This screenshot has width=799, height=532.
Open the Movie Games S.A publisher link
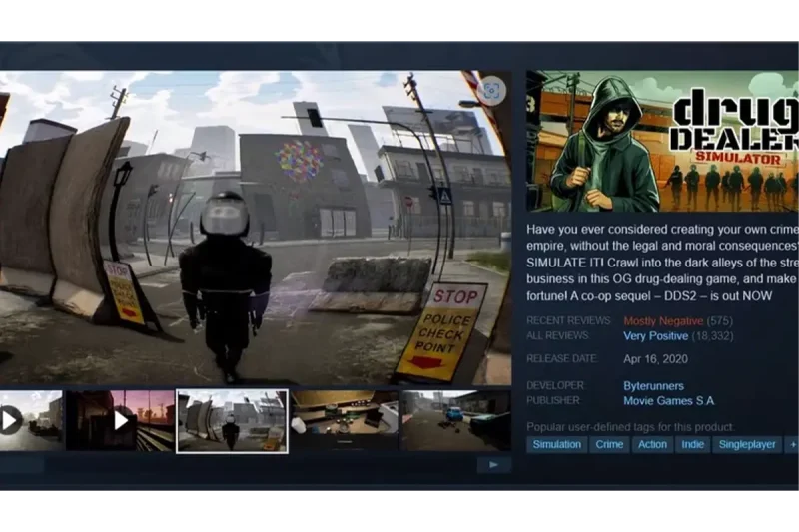pyautogui.click(x=668, y=400)
